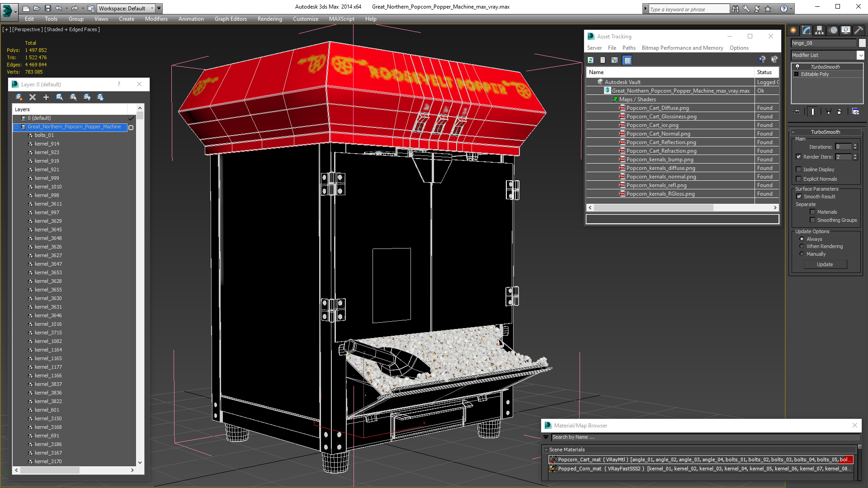Enable Isoline Display checkbox
This screenshot has height=488, width=868.
798,169
